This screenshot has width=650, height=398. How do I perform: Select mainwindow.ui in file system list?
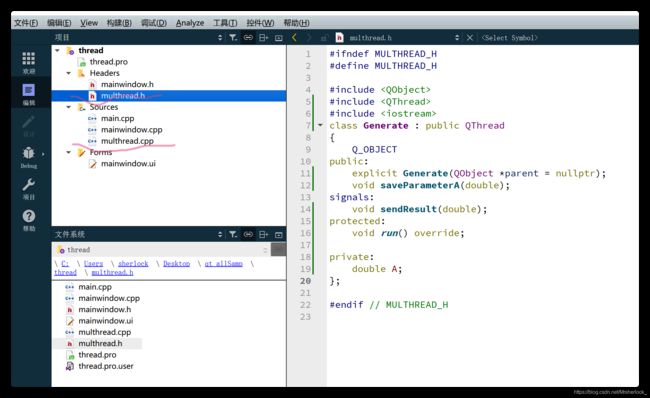106,321
